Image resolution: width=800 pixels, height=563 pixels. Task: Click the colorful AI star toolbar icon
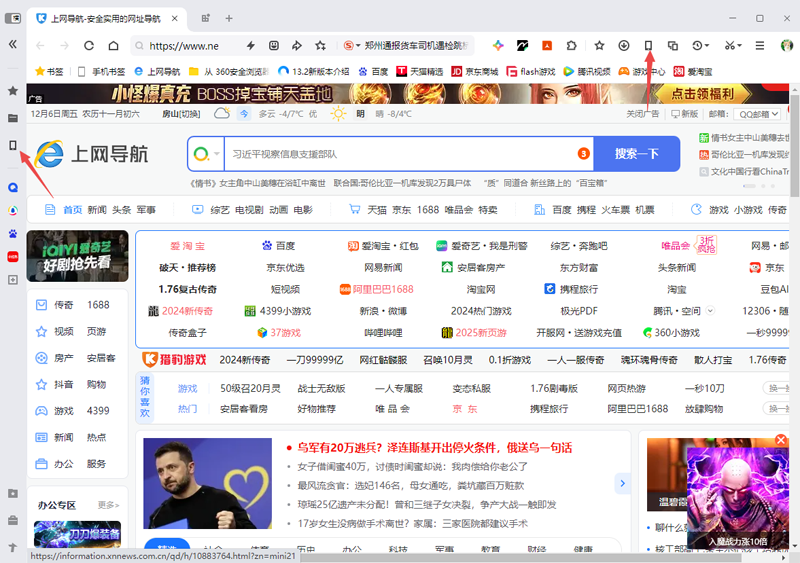pyautogui.click(x=498, y=45)
